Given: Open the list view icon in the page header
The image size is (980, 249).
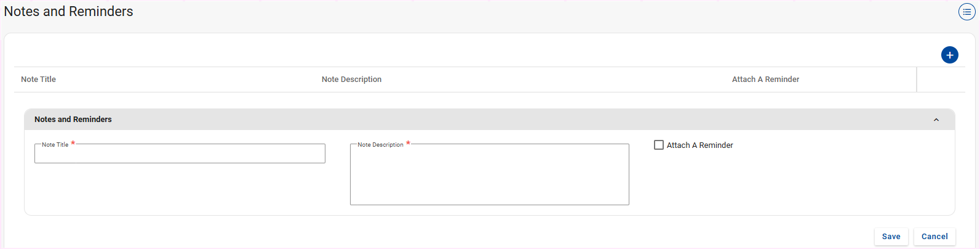Looking at the screenshot, I should [966, 12].
